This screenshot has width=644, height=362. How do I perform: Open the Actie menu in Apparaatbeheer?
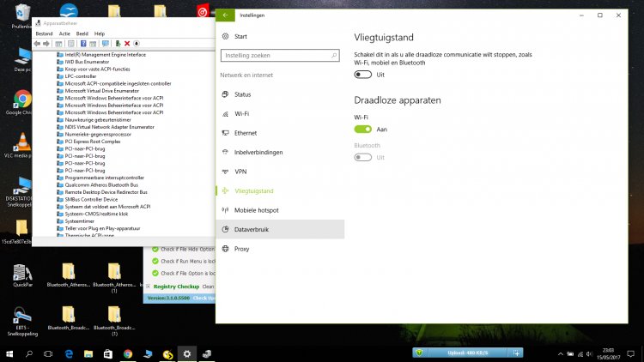tap(64, 33)
